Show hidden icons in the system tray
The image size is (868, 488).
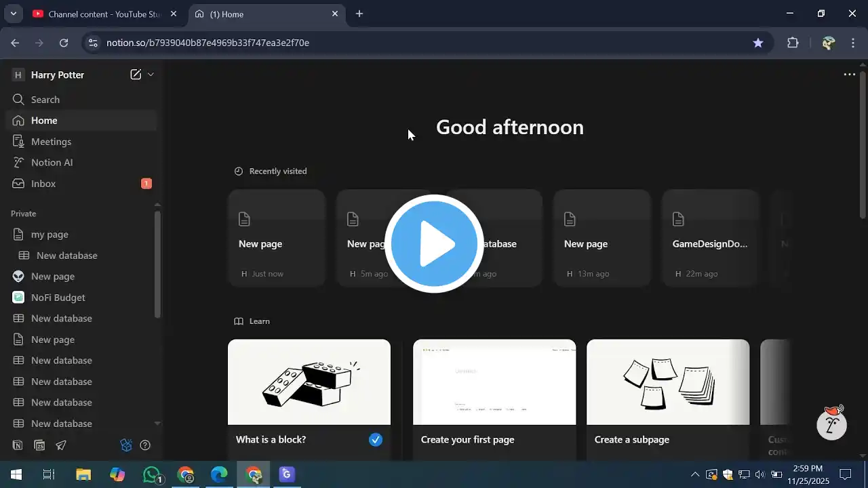(694, 474)
